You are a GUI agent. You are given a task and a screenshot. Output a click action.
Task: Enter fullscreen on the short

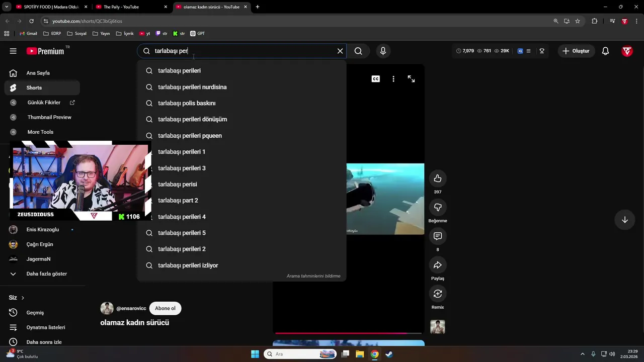[411, 79]
